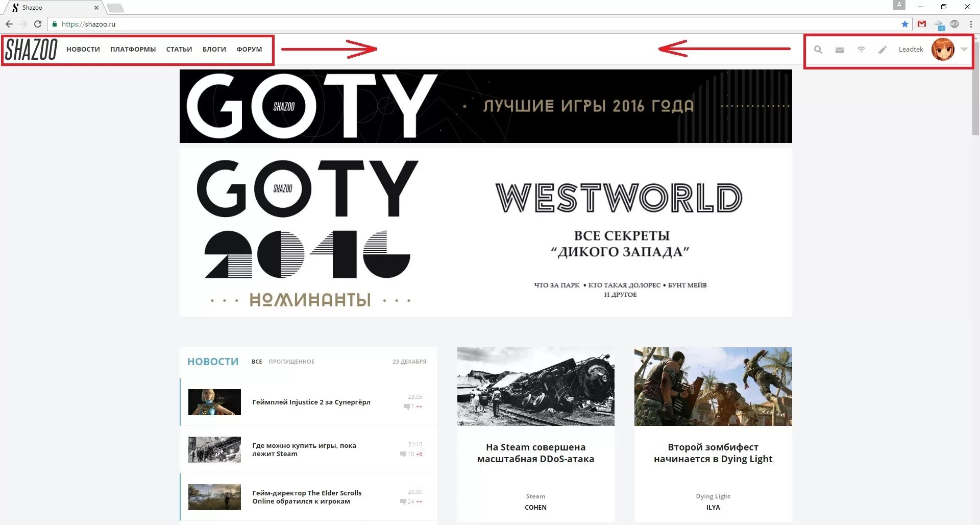Open the feed via the wifi-style icon
980x525 pixels.
861,50
